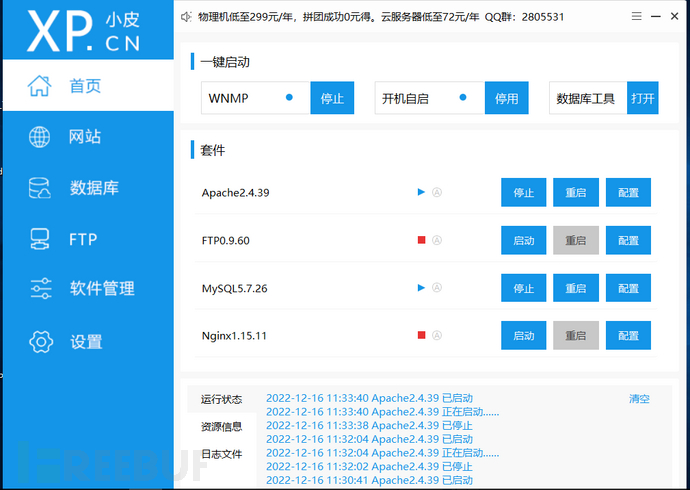Select log entry 11:33:40 Apache2.4.39 已启动
This screenshot has width=690, height=490.
click(369, 398)
